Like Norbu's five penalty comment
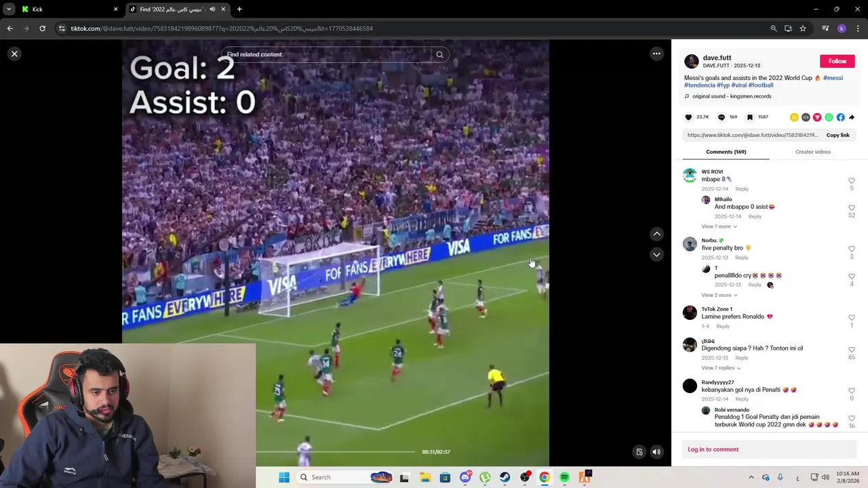This screenshot has height=488, width=868. coord(852,249)
